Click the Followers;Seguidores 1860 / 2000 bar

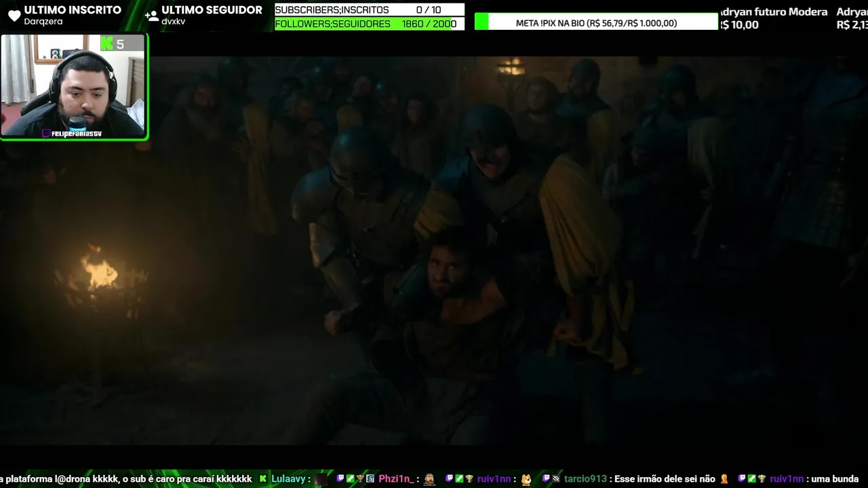pyautogui.click(x=370, y=24)
